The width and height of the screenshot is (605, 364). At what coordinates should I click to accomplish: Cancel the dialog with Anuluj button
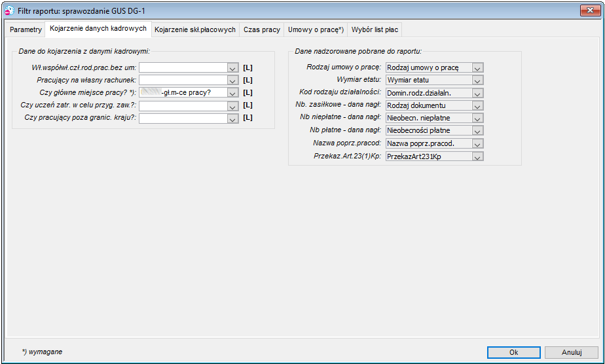[x=572, y=352]
